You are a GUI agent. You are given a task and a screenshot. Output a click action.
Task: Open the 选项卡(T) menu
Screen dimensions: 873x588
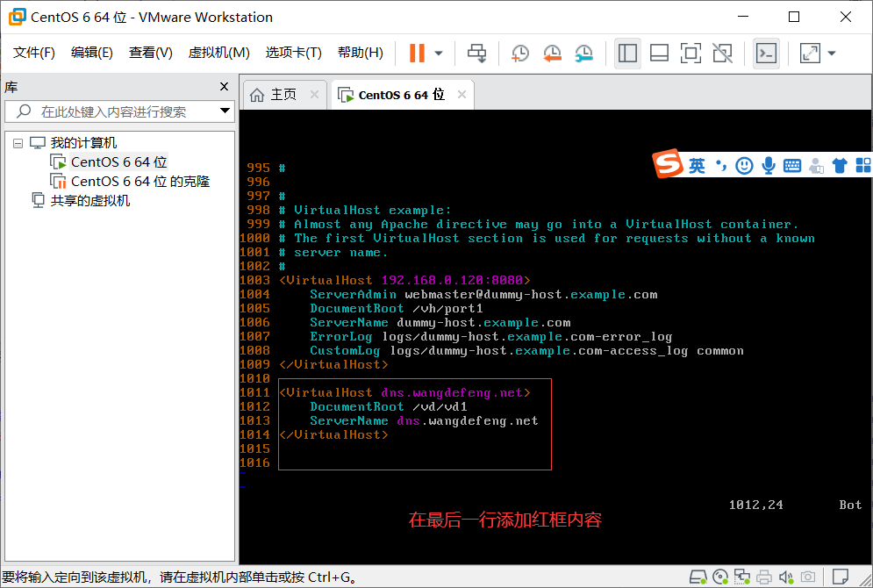click(293, 53)
